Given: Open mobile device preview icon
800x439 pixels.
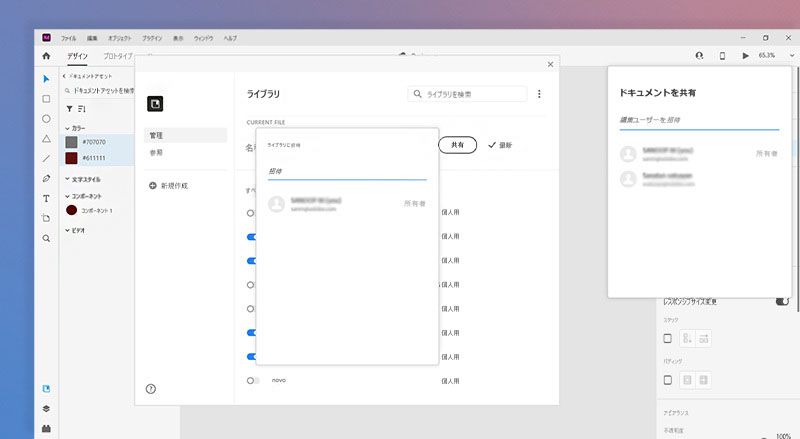Looking at the screenshot, I should [722, 55].
